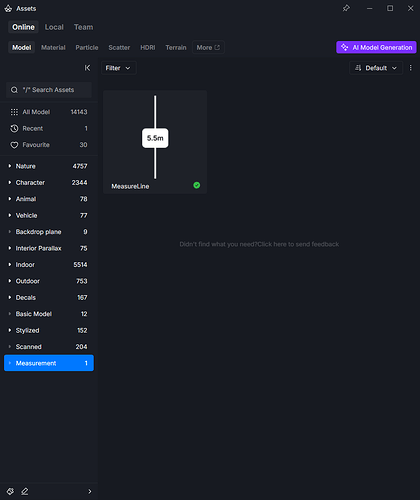
Task: Select the Material asset type tab
Action: [53, 48]
